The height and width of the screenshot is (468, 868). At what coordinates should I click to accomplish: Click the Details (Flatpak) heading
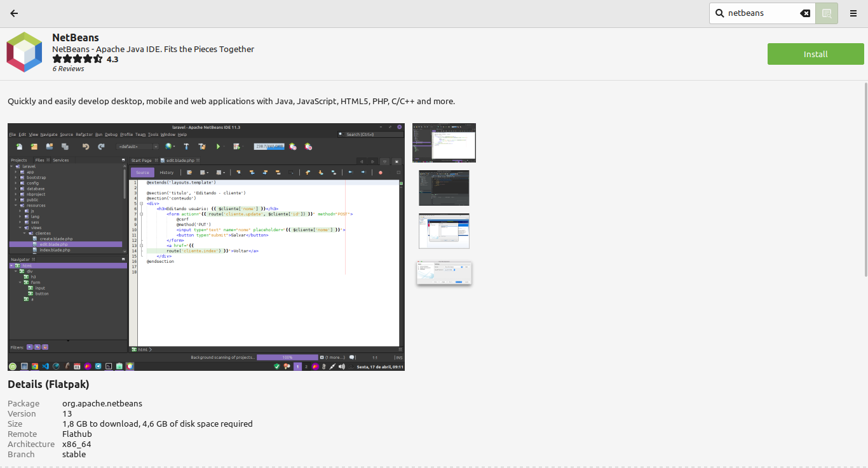[x=48, y=384]
